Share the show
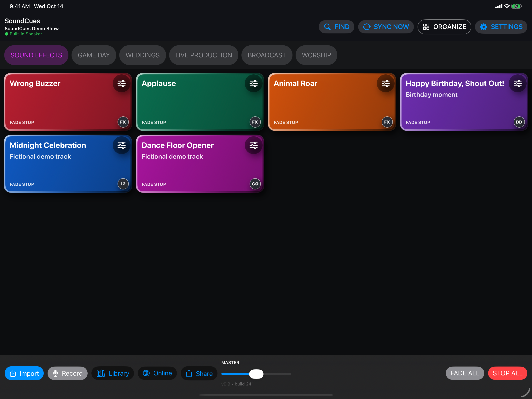532x399 pixels. point(199,373)
